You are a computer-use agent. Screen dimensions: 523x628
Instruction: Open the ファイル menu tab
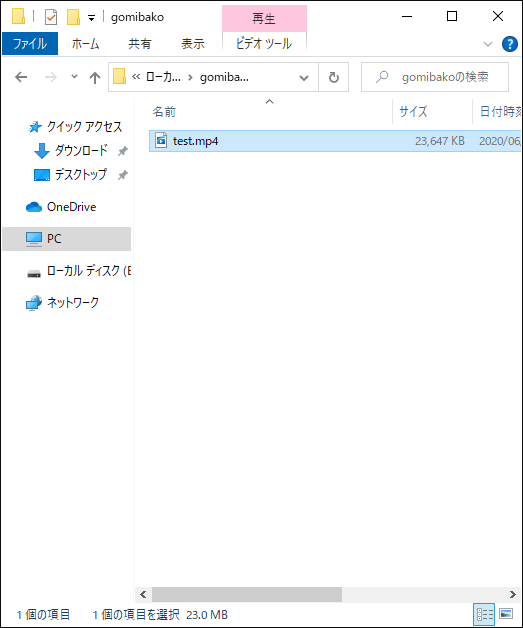[30, 43]
